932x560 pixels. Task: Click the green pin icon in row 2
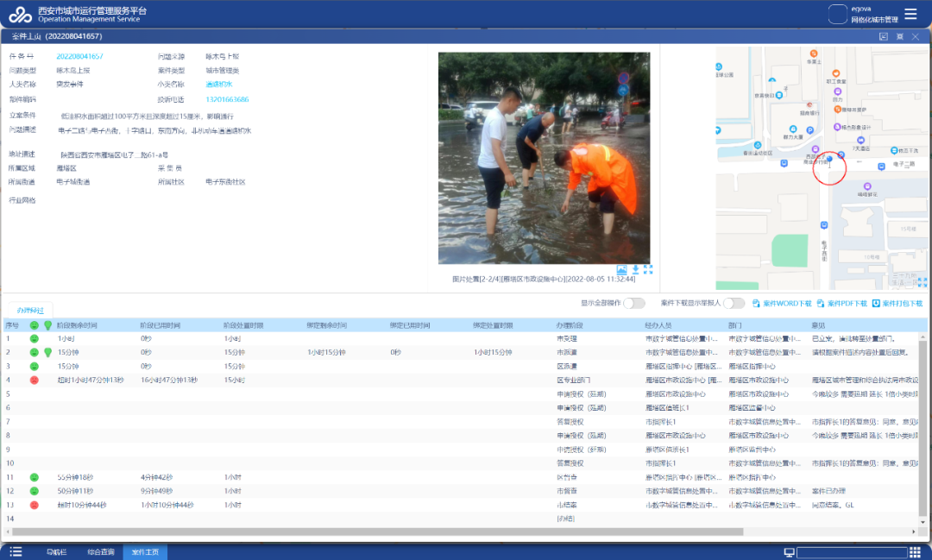click(x=48, y=353)
